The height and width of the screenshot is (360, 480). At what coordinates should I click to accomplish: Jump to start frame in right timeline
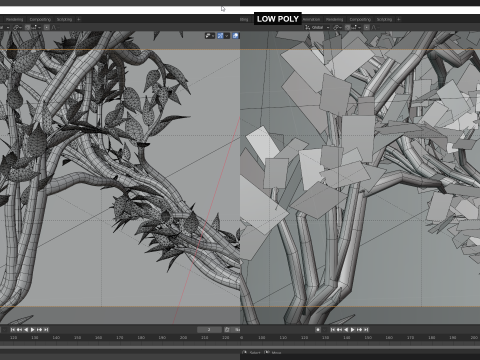coord(333,330)
